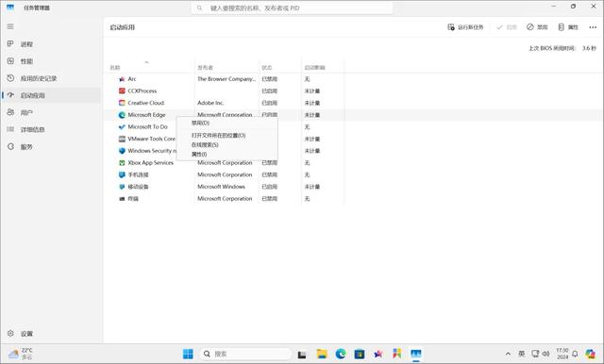
Task: Click the 移动设备 row icon
Action: coord(122,187)
